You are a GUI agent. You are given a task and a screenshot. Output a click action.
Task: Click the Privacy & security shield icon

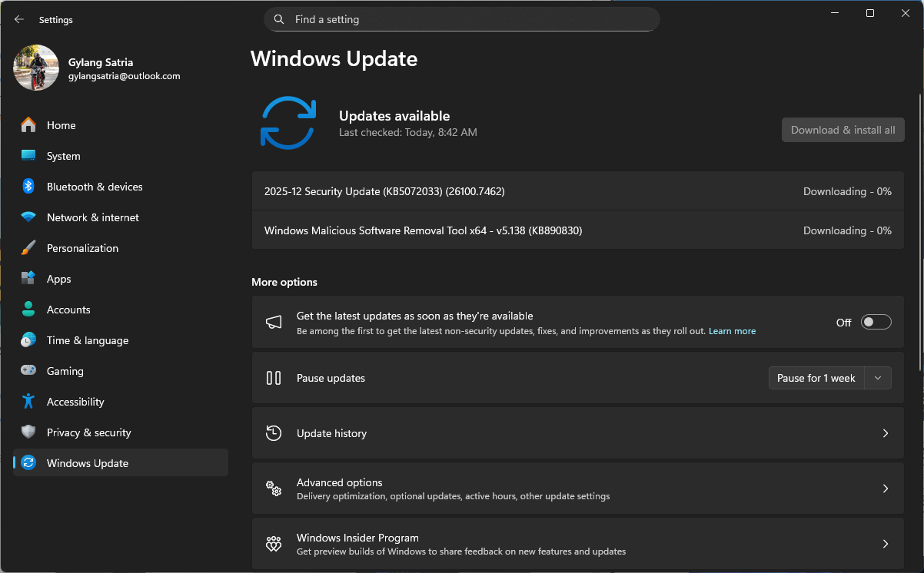[28, 432]
